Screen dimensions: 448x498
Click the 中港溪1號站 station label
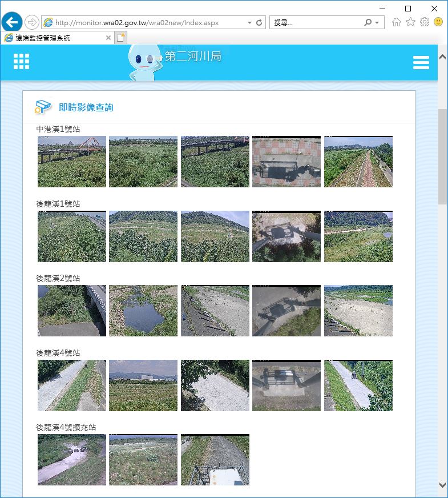tap(58, 129)
